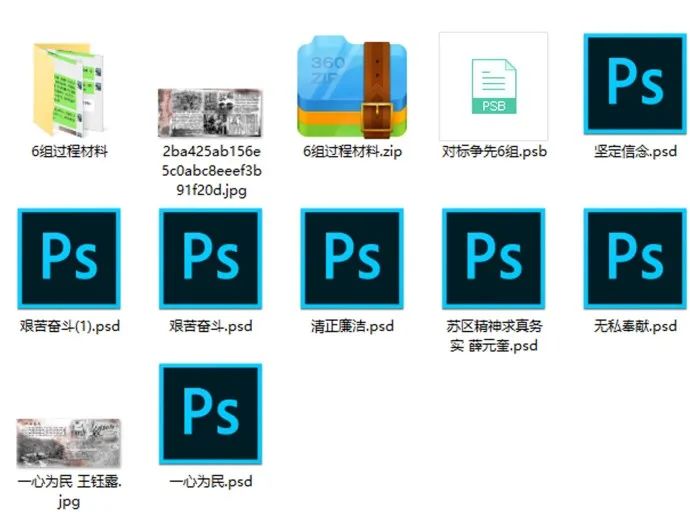Click the file name 坚定信念.psd
The image size is (690, 528).
(x=635, y=152)
